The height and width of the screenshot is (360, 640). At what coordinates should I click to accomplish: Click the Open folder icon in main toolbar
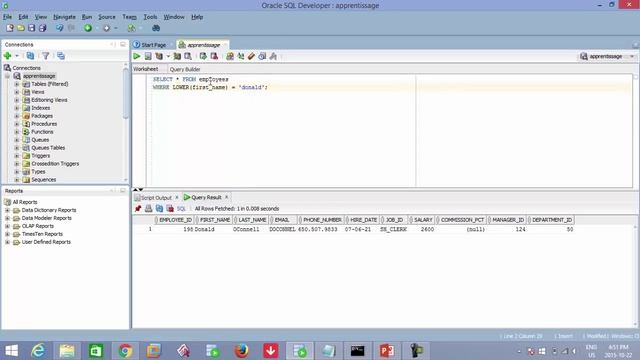tap(21, 28)
